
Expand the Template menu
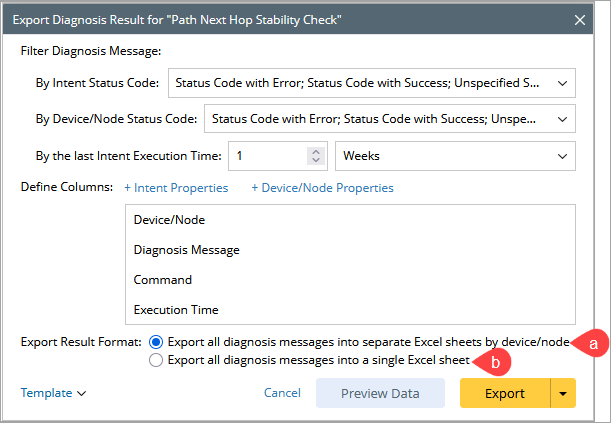pos(53,393)
